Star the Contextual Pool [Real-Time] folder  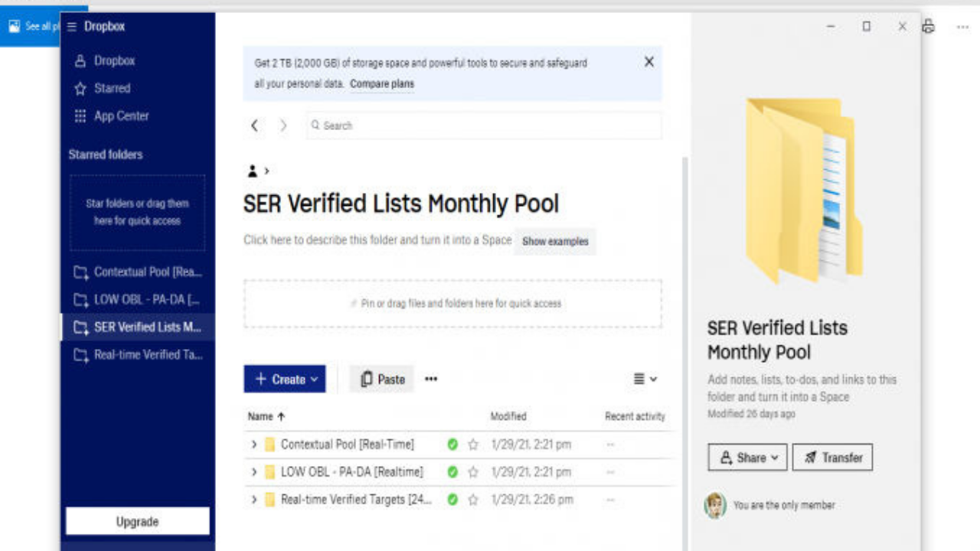click(472, 444)
